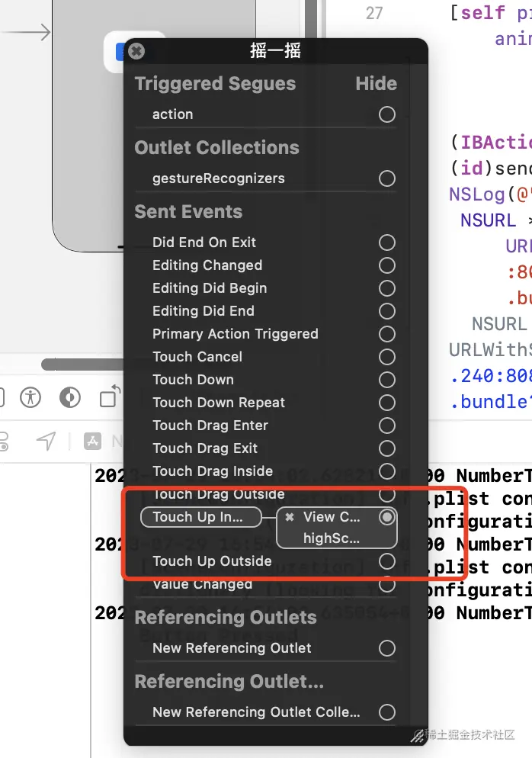
Task: Click the Editing Changed connection circle
Action: pyautogui.click(x=387, y=265)
